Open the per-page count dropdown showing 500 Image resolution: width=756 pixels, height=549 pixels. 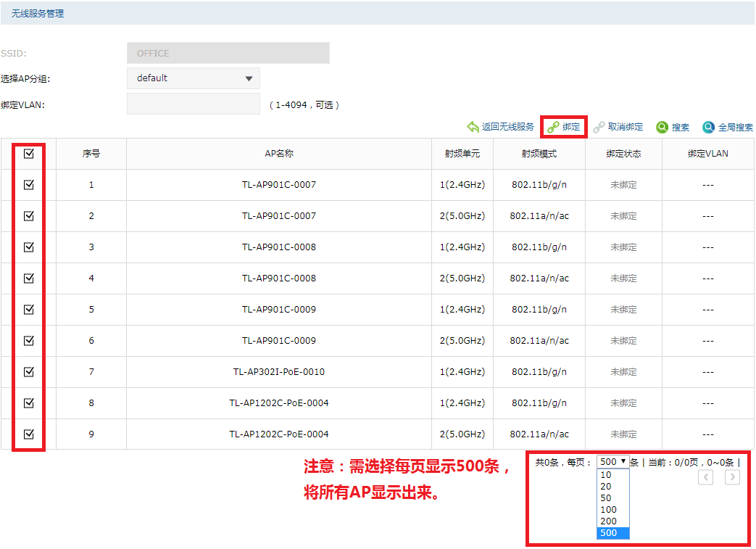612,461
